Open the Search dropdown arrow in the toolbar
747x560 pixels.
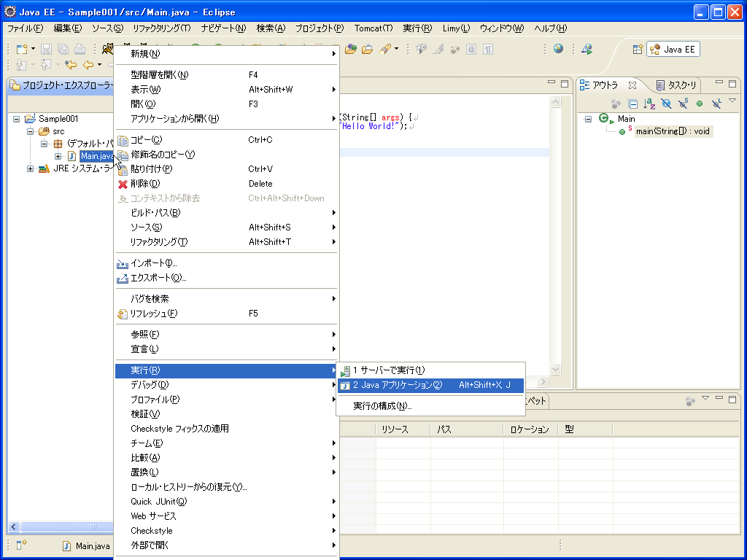(x=396, y=49)
